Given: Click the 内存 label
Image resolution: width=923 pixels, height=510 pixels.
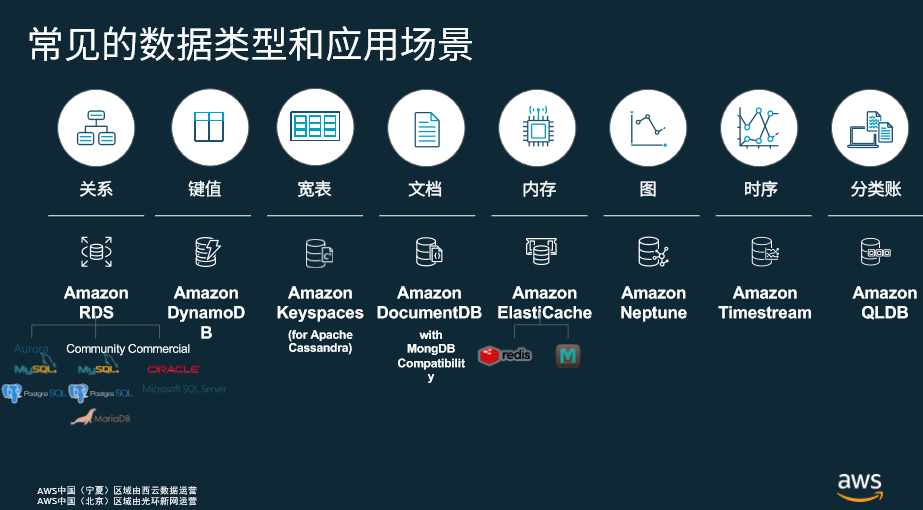Looking at the screenshot, I should point(539,189).
